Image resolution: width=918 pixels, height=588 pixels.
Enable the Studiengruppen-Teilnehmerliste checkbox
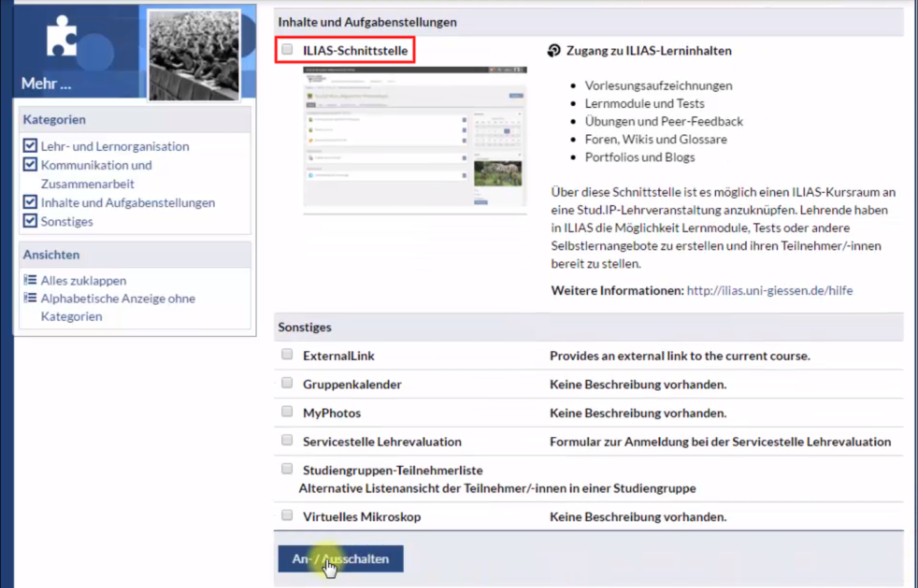click(287, 469)
